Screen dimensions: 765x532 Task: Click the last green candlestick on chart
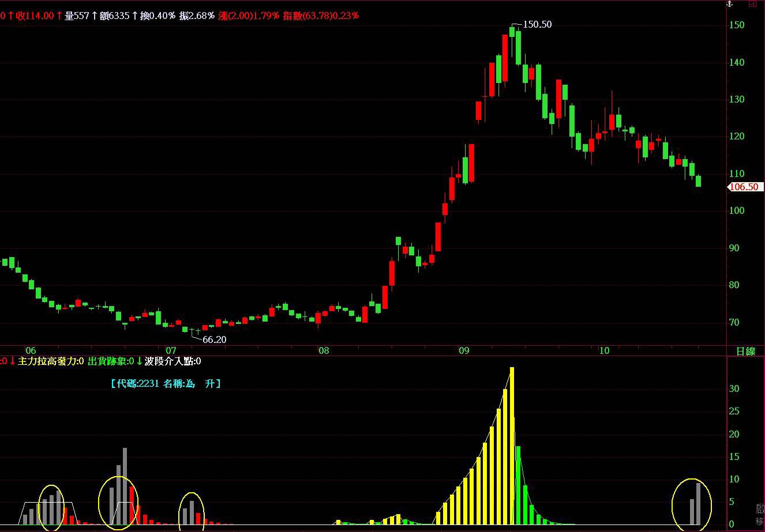699,181
